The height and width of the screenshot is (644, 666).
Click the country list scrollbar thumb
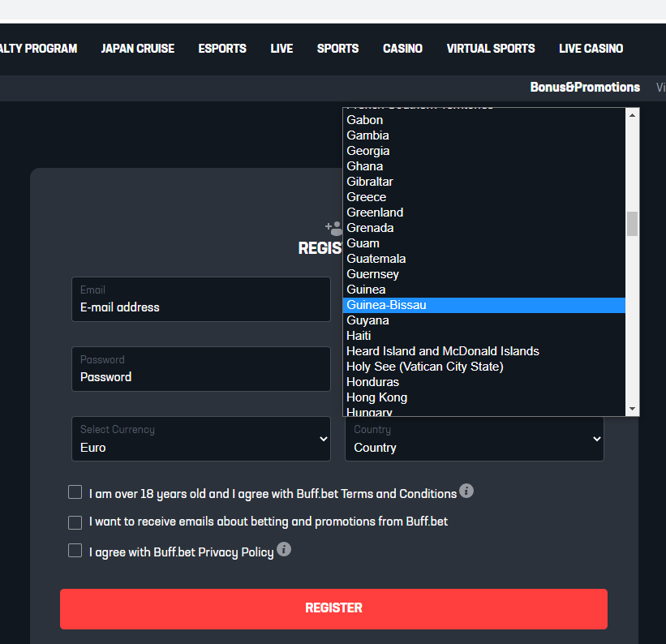[632, 223]
